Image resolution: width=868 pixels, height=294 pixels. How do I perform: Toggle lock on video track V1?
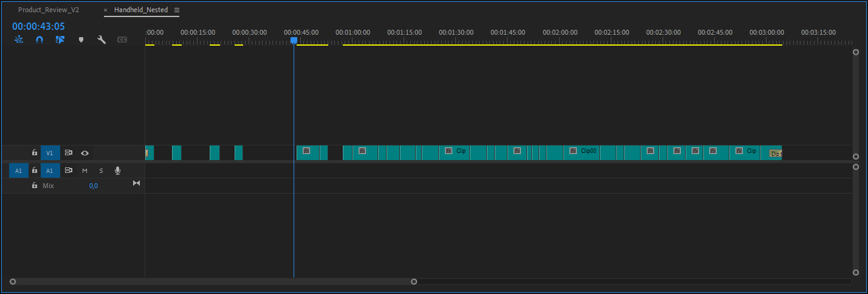(35, 153)
